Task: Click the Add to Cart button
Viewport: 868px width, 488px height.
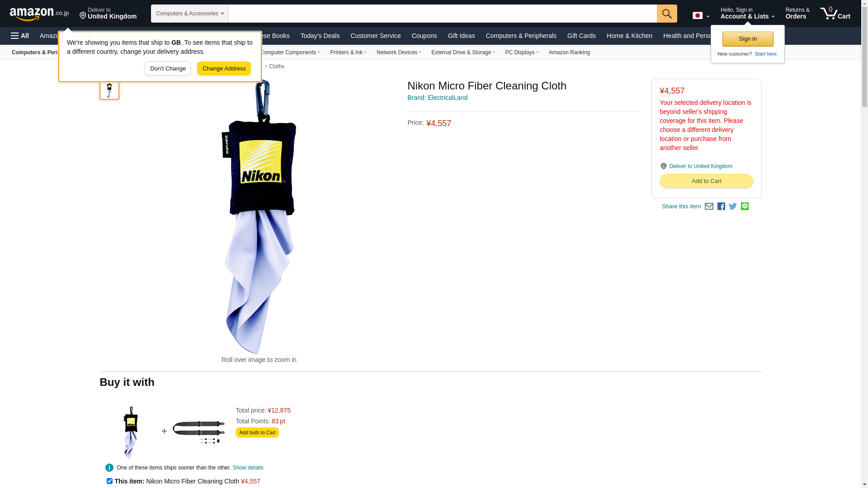Action: click(x=706, y=181)
